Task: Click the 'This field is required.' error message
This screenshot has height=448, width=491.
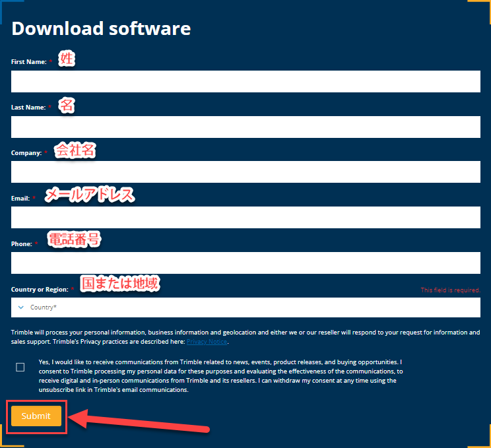Action: pyautogui.click(x=450, y=290)
